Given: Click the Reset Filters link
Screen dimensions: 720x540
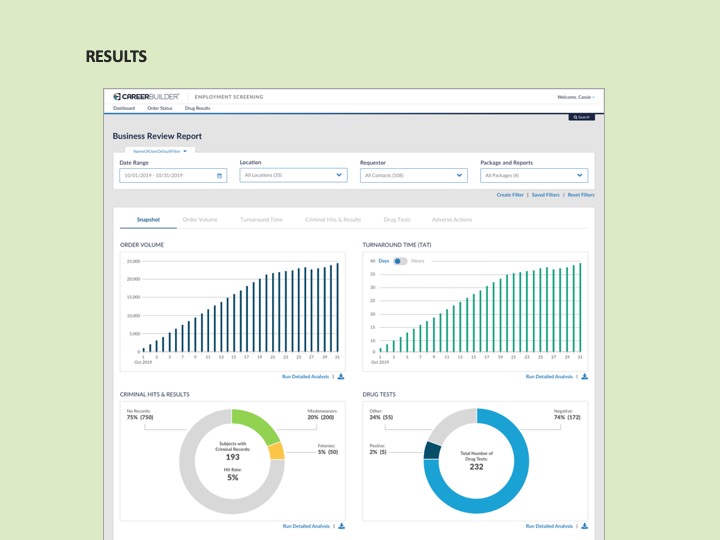Looking at the screenshot, I should (581, 195).
